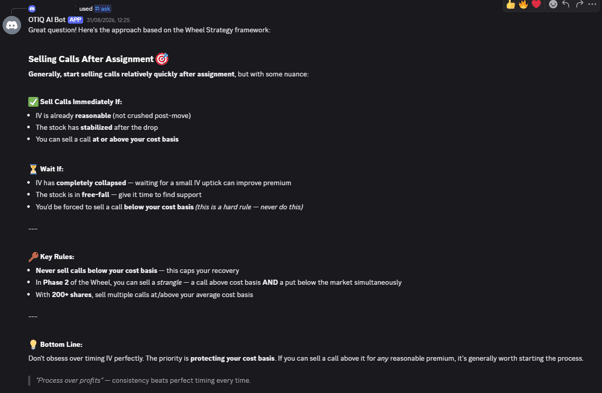Click the target emoji beside Selling Calls heading
Image resolution: width=602 pixels, height=393 pixels.
coord(162,59)
